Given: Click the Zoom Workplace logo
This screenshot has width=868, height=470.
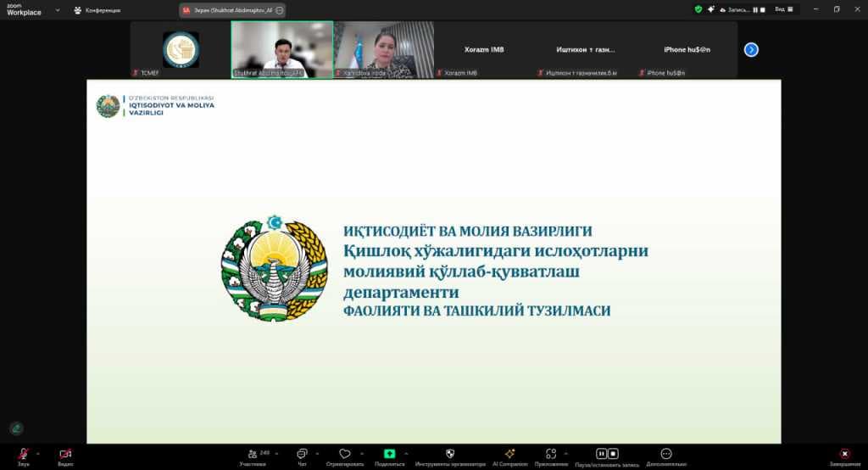Looking at the screenshot, I should 24,9.
